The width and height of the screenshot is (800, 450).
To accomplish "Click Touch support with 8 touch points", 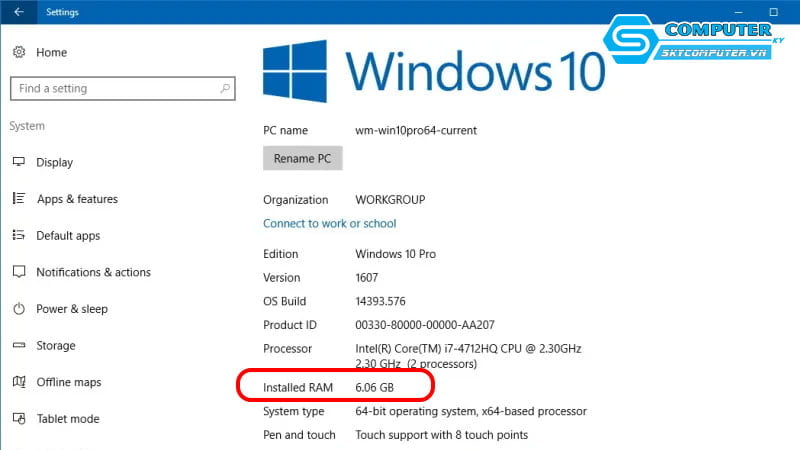I will 441,435.
